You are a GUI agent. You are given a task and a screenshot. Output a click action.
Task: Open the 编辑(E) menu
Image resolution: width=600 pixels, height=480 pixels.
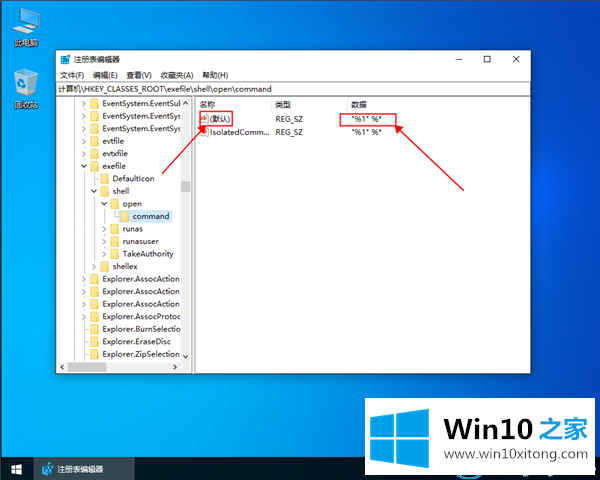105,75
